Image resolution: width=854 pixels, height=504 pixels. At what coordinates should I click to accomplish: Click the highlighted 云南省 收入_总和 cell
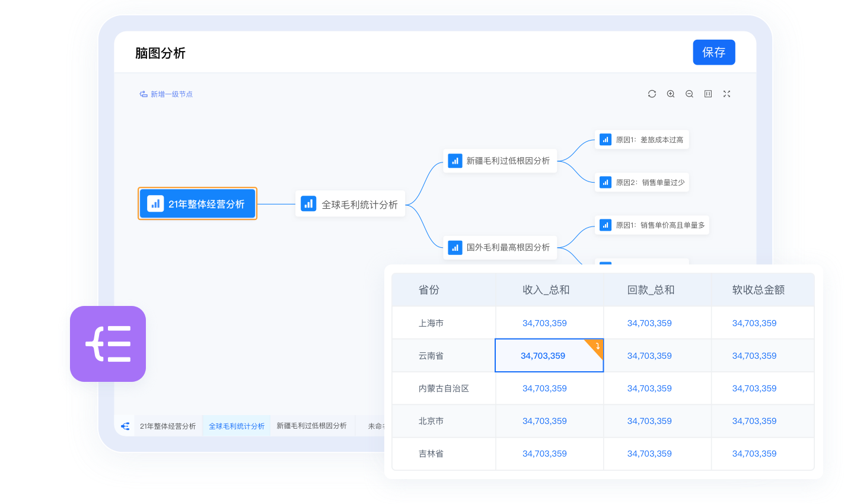pyautogui.click(x=549, y=355)
